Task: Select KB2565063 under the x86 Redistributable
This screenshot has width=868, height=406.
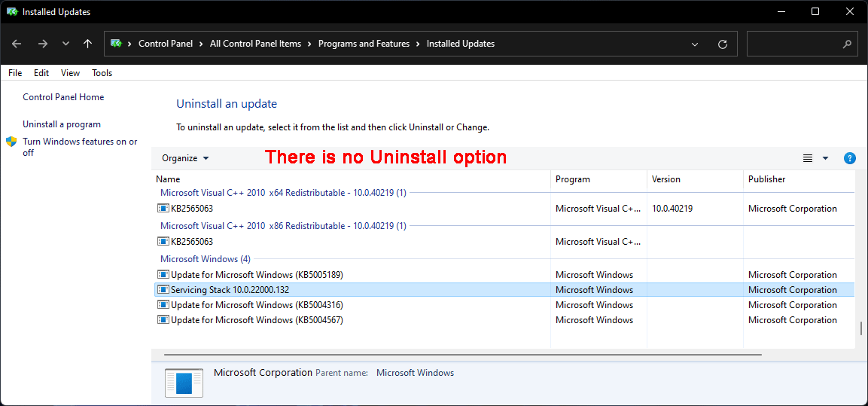Action: coord(503,242)
